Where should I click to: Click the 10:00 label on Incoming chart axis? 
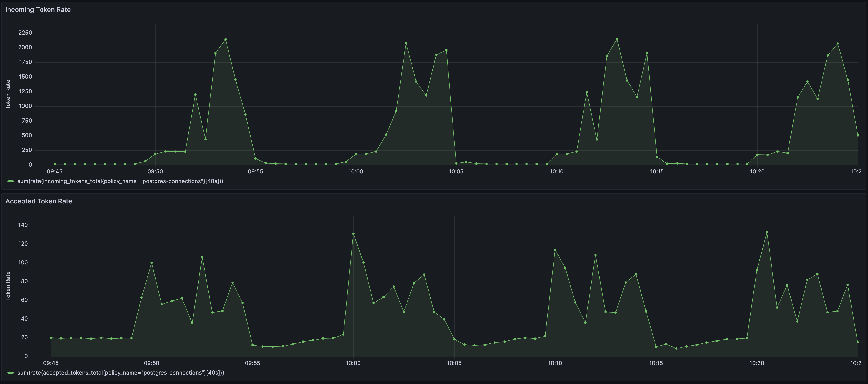click(x=356, y=172)
